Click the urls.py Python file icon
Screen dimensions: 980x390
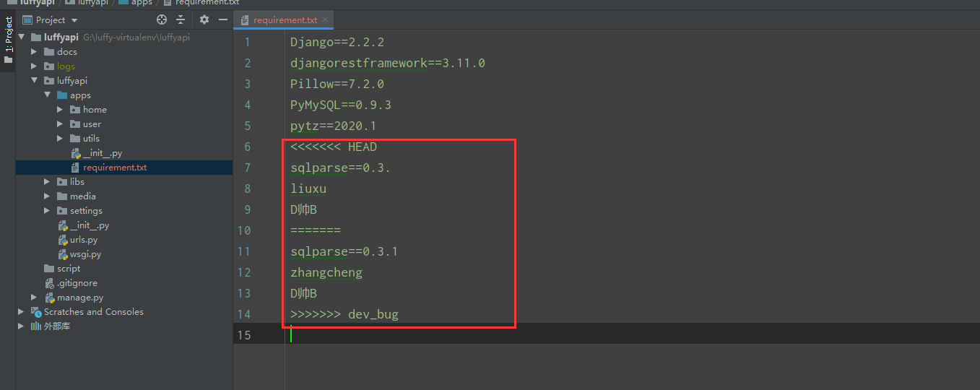tap(63, 240)
